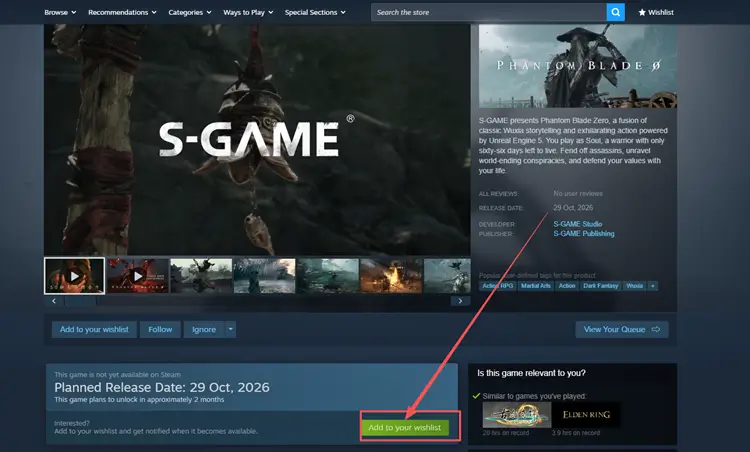Select the Dark Fantasy tag

[x=601, y=286]
